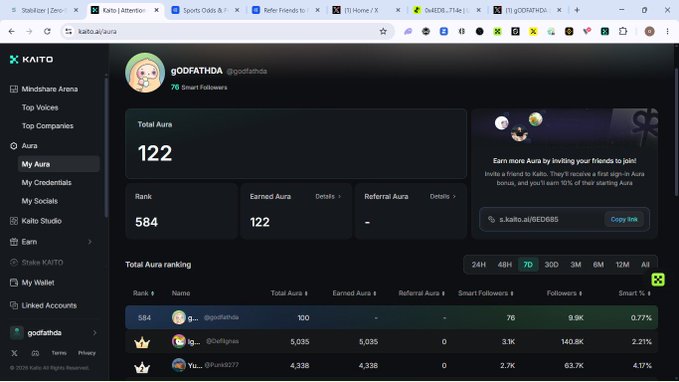Select 24H time range
The height and width of the screenshot is (382, 679).
[x=479, y=265]
